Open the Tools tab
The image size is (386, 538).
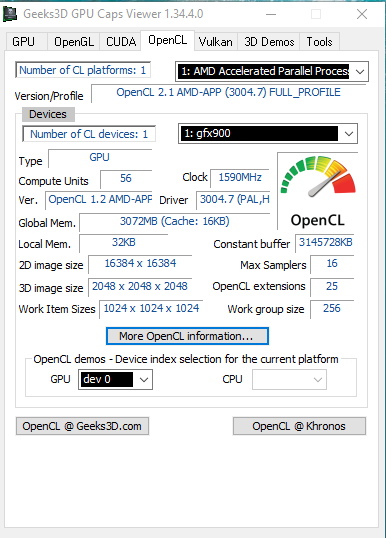click(319, 42)
